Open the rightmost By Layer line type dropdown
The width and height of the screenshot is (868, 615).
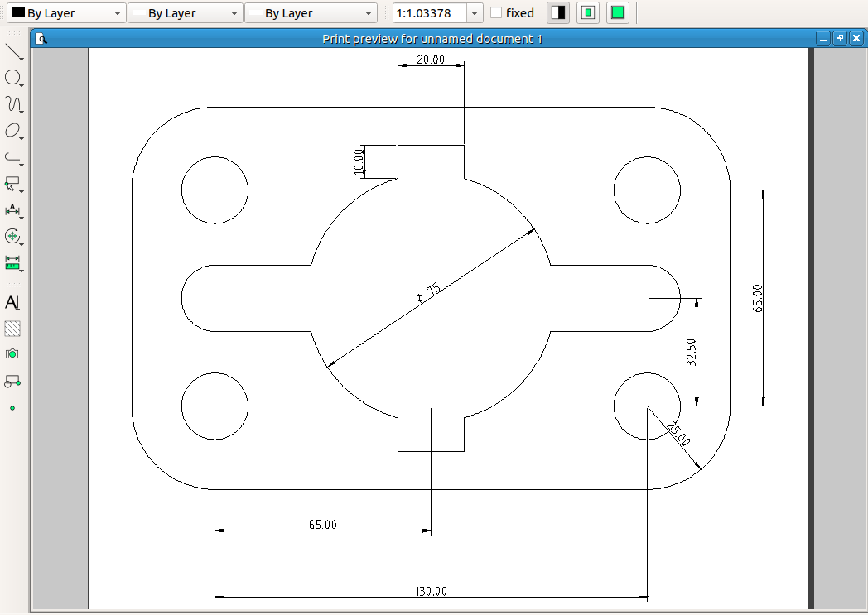pos(310,13)
